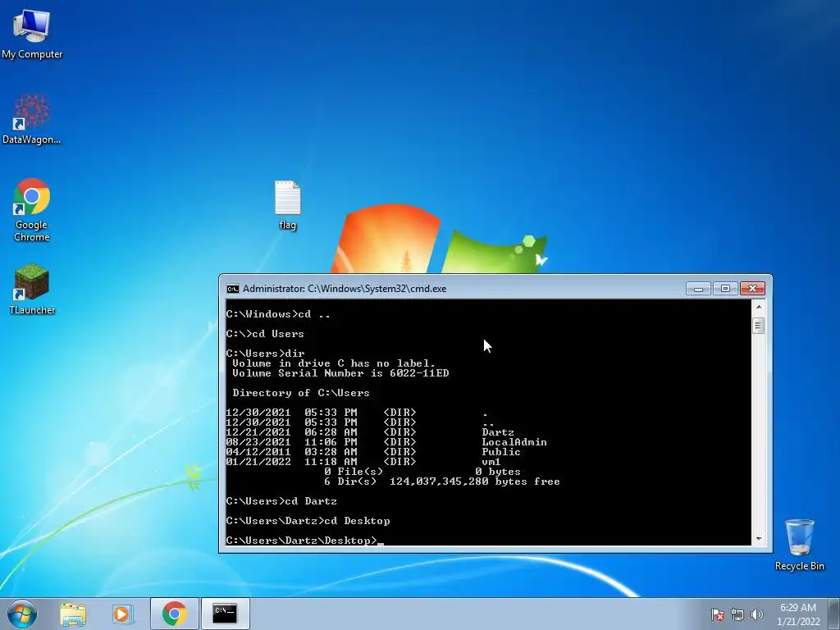Click the 'Directory of C:\Users' line
Screen dimensions: 840x630
tap(301, 393)
